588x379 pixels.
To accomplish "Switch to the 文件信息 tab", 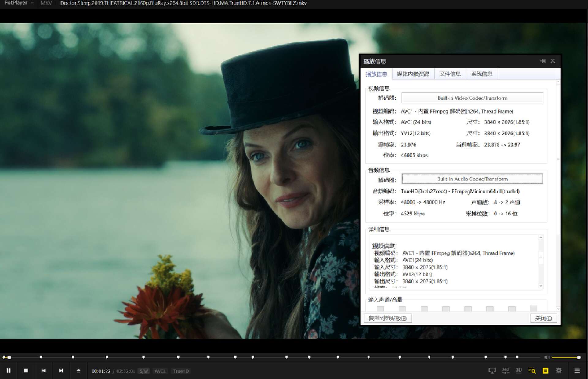I will tap(450, 74).
